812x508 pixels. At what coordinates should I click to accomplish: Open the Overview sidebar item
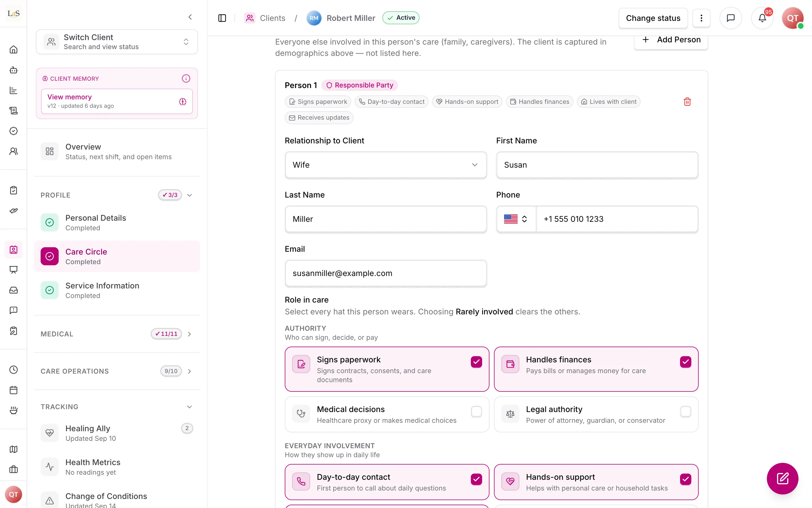[117, 152]
